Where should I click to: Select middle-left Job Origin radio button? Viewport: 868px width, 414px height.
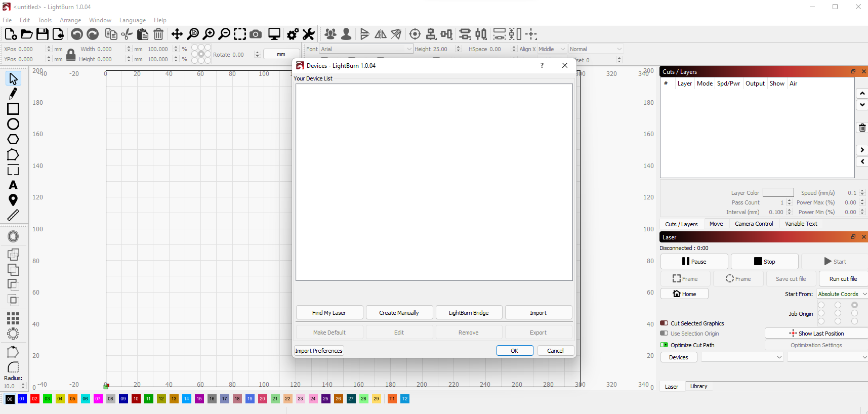pos(821,313)
